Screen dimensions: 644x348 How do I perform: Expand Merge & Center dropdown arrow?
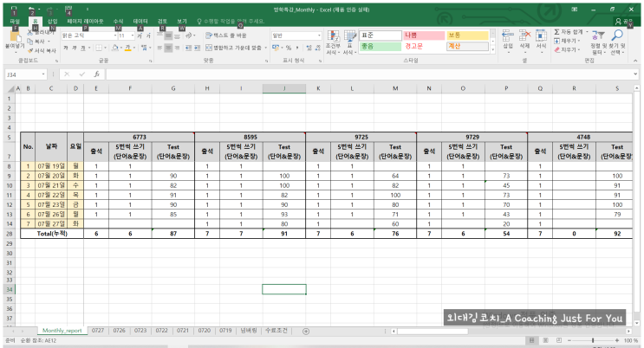pyautogui.click(x=266, y=48)
